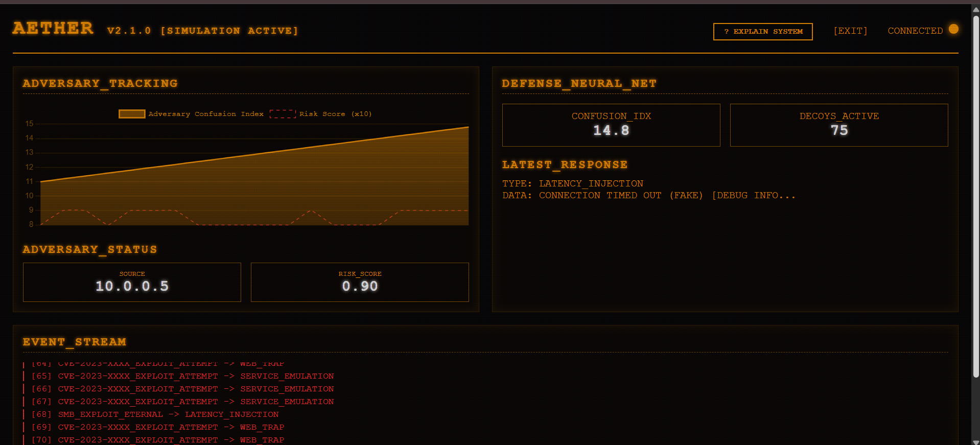The height and width of the screenshot is (445, 980).
Task: Select the v2.1.0 [SIMULATION ACTIVE] version text
Action: coord(203,31)
